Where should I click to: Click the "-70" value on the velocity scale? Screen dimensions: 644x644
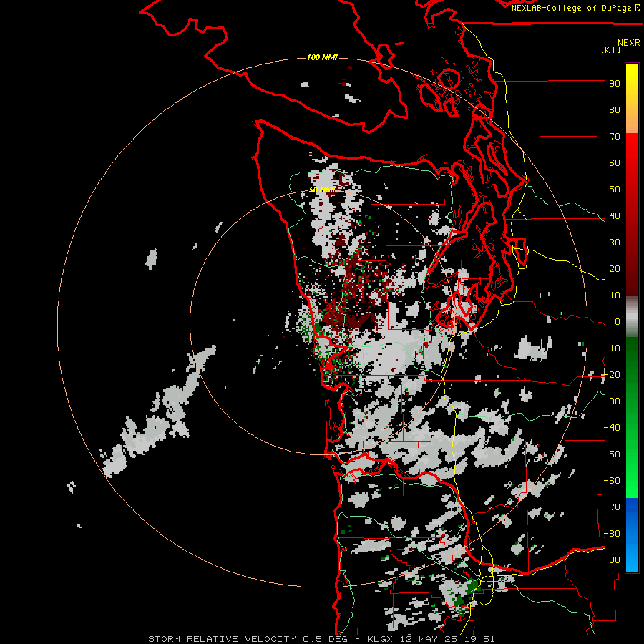[612, 507]
